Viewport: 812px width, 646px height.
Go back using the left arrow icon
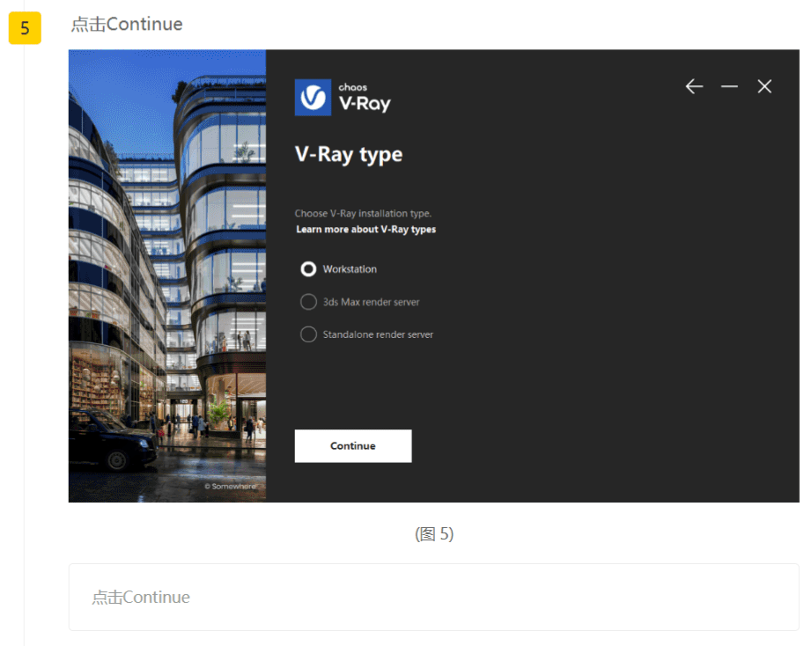point(694,86)
